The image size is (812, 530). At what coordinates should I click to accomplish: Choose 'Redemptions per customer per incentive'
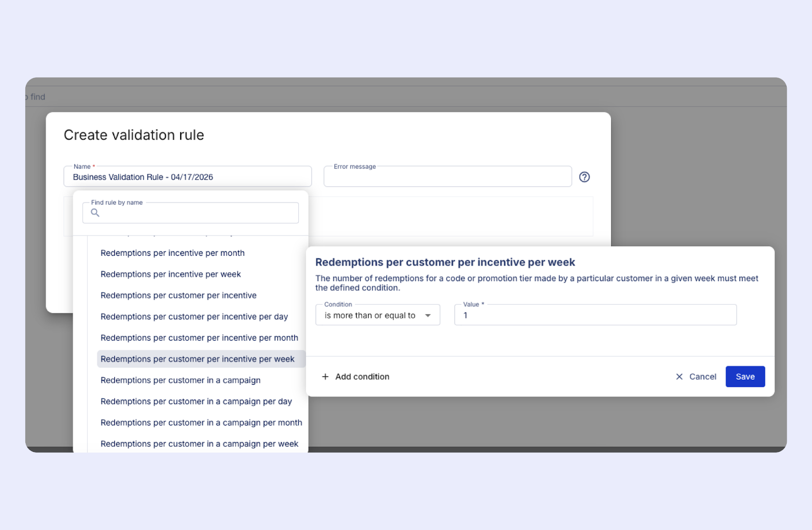[x=179, y=295]
